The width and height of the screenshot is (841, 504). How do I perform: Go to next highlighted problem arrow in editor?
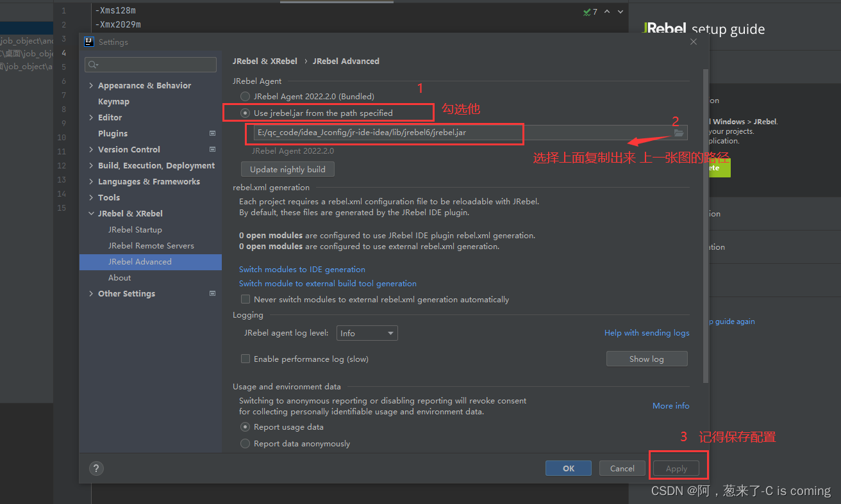[x=621, y=12]
